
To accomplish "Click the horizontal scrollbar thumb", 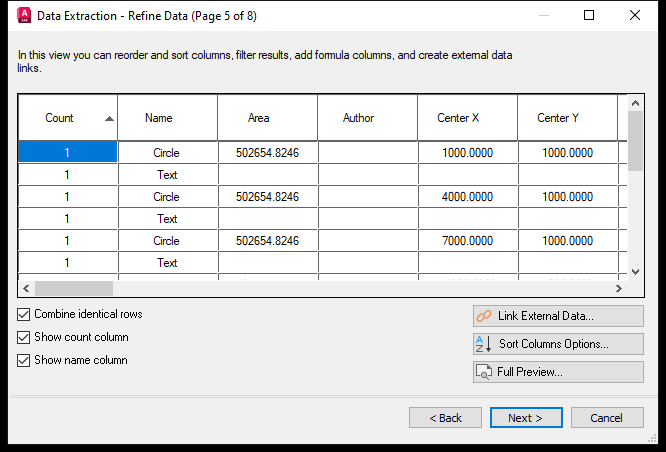I will pyautogui.click(x=74, y=288).
